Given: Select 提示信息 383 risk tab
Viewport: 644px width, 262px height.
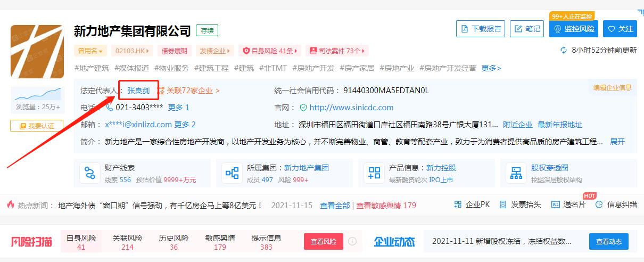Looking at the screenshot, I should (x=266, y=242).
